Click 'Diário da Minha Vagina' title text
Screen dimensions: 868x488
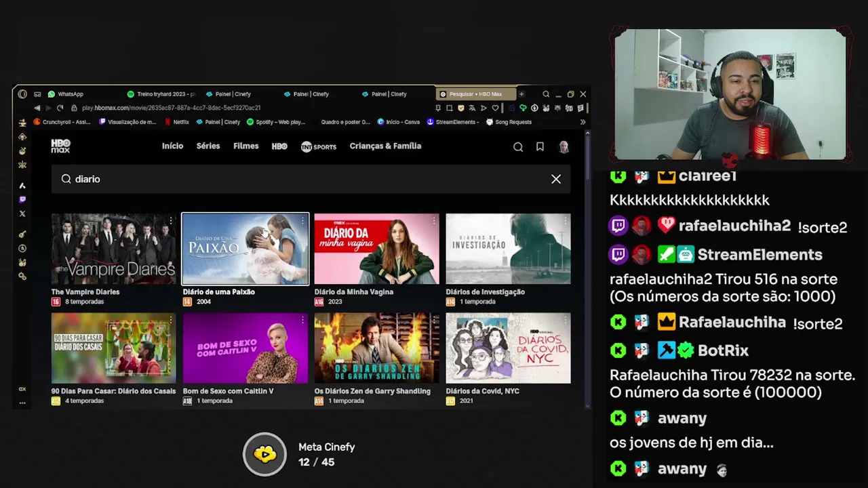354,292
